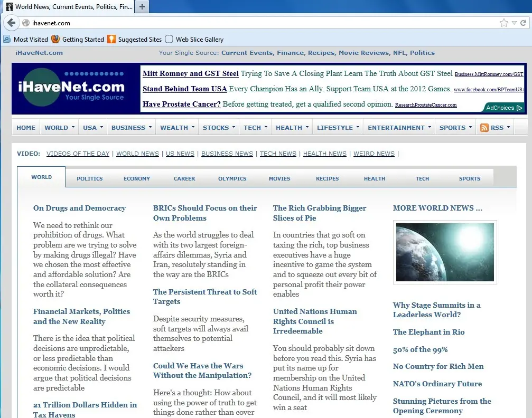
Task: Open No Country for Rich Men link
Action: (x=438, y=366)
